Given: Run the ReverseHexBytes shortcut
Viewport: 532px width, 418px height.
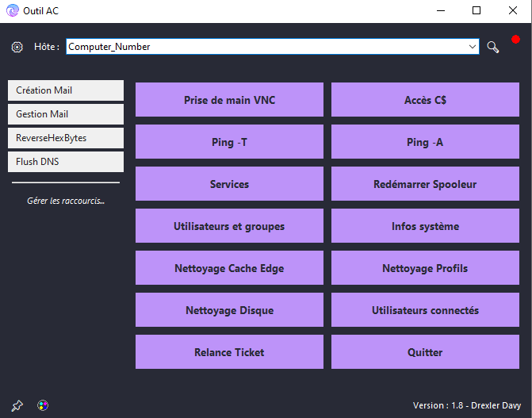Looking at the screenshot, I should click(x=66, y=138).
